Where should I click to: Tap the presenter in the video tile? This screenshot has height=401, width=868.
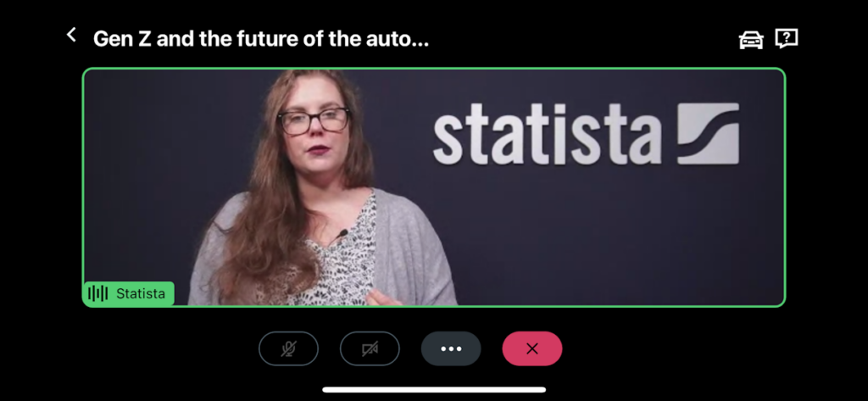315,188
